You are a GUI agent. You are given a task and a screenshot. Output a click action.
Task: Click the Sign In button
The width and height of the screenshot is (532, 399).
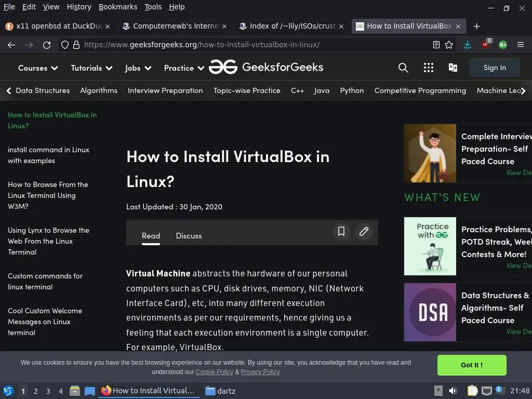tap(495, 68)
